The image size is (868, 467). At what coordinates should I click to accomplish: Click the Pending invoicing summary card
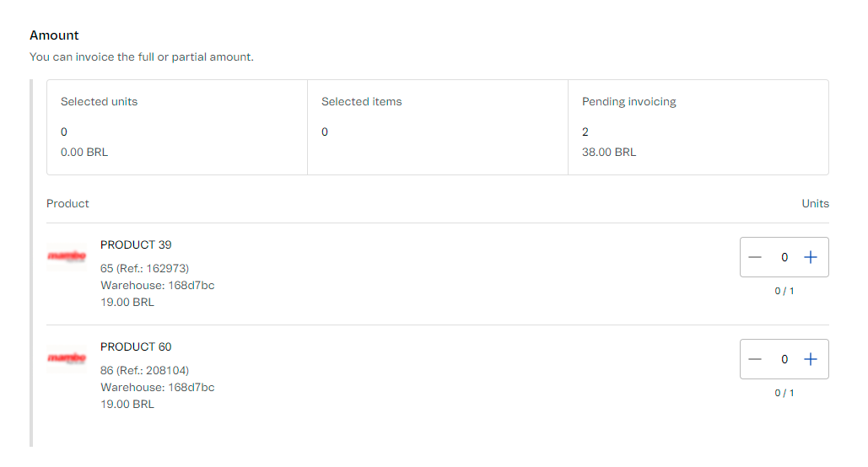click(x=698, y=127)
